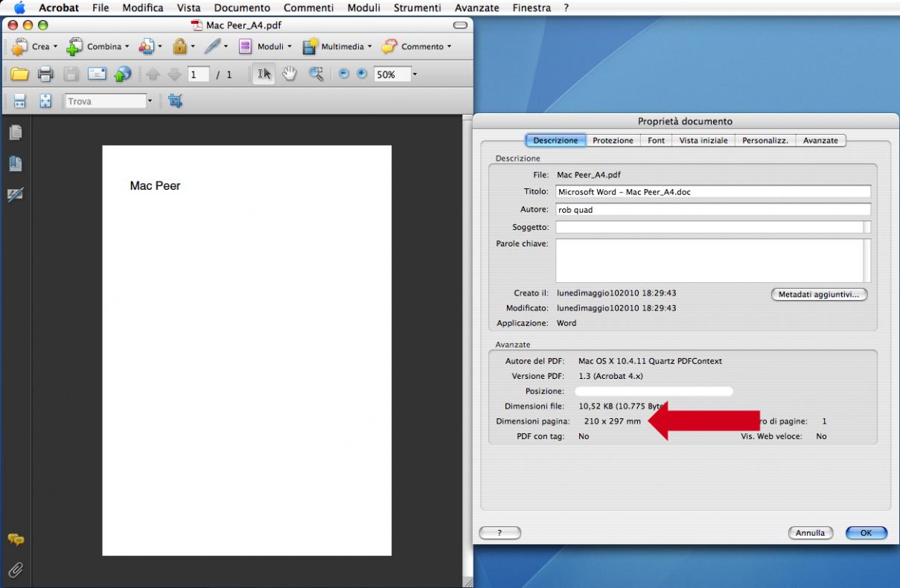900x588 pixels.
Task: Click the fit width scrolling icon
Action: click(x=20, y=101)
